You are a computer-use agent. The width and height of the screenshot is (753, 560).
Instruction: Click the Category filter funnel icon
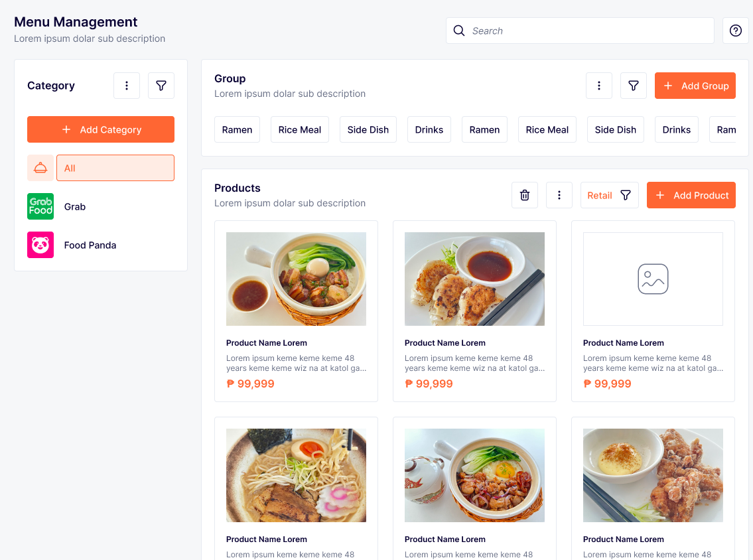pyautogui.click(x=161, y=86)
